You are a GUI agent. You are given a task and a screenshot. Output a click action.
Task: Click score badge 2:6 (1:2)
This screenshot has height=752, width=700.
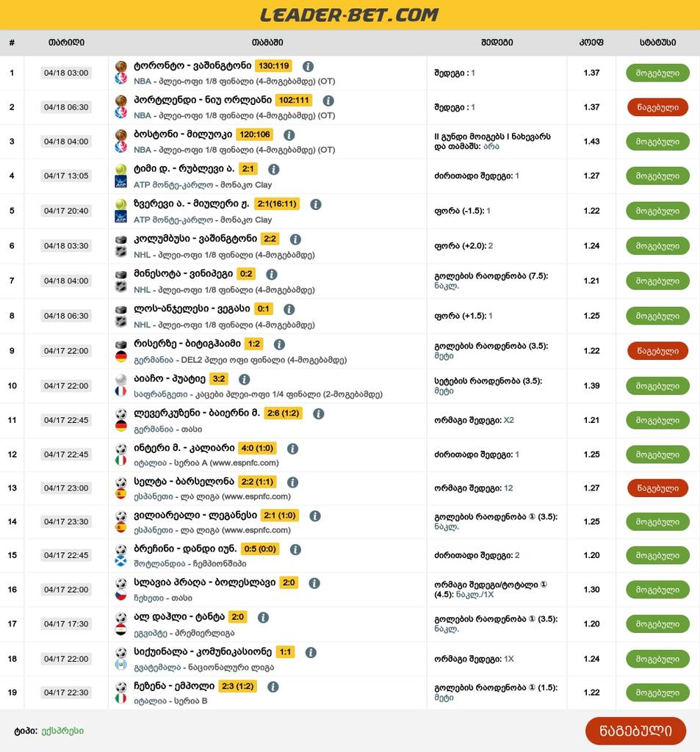pos(283,413)
